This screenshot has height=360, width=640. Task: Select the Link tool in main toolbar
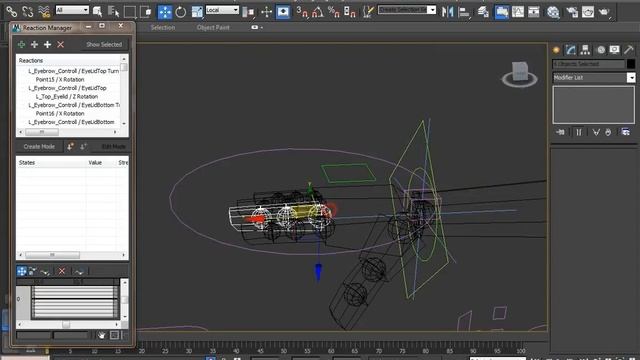pyautogui.click(x=11, y=11)
